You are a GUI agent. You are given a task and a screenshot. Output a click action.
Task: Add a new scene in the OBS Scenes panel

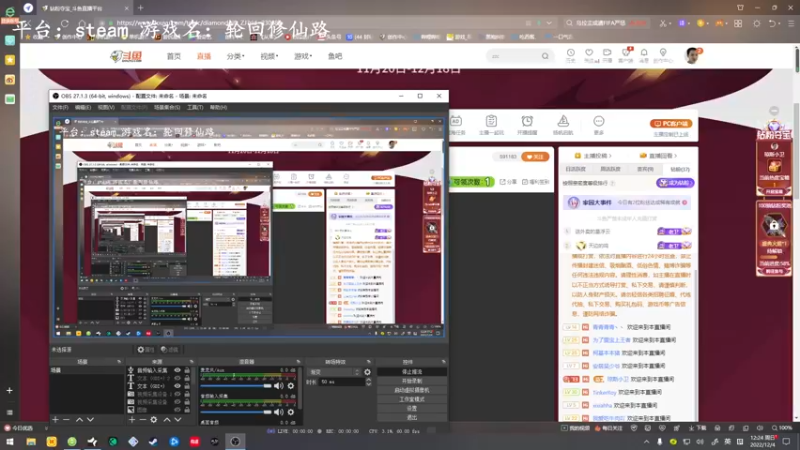click(x=55, y=419)
